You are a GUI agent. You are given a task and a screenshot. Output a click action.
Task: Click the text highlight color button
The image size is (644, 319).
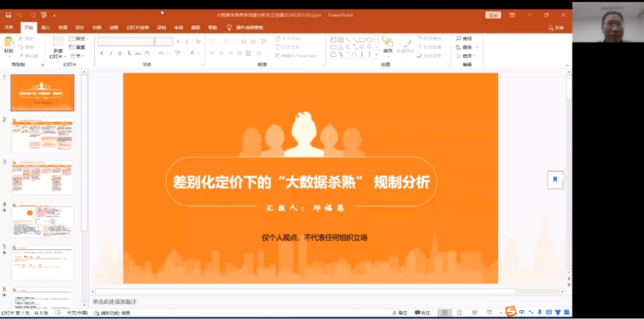(x=179, y=53)
